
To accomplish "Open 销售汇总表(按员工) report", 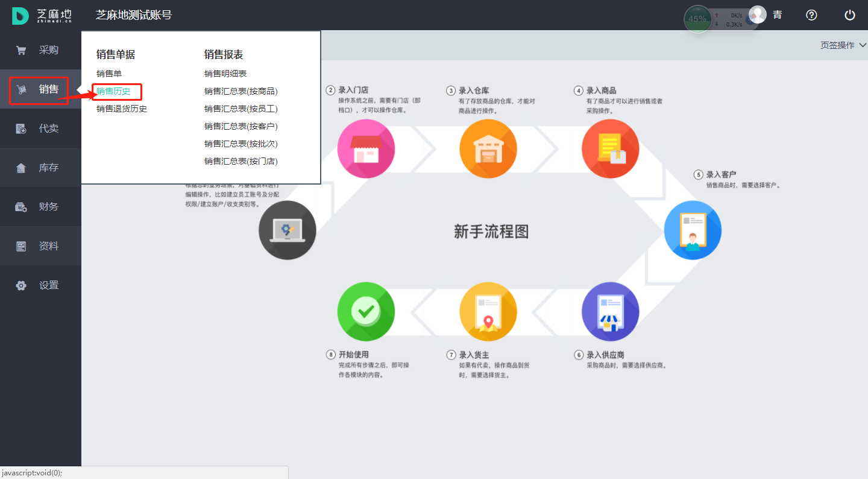I will point(241,109).
